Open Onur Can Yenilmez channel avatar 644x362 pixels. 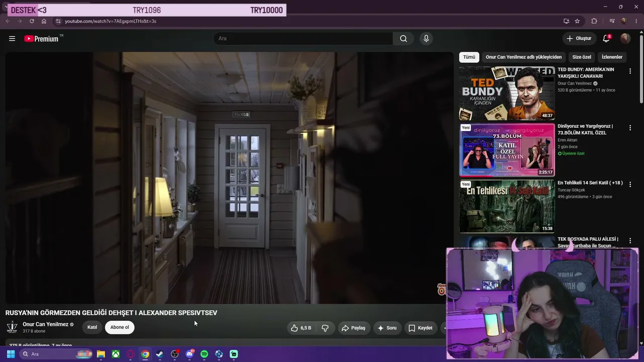[x=12, y=328]
